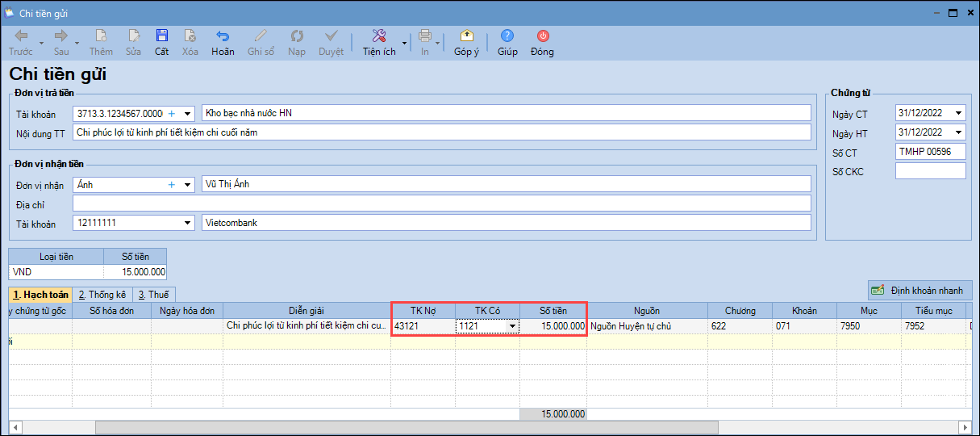Select the 15.000.000 amount in Loại tiền table

click(136, 273)
